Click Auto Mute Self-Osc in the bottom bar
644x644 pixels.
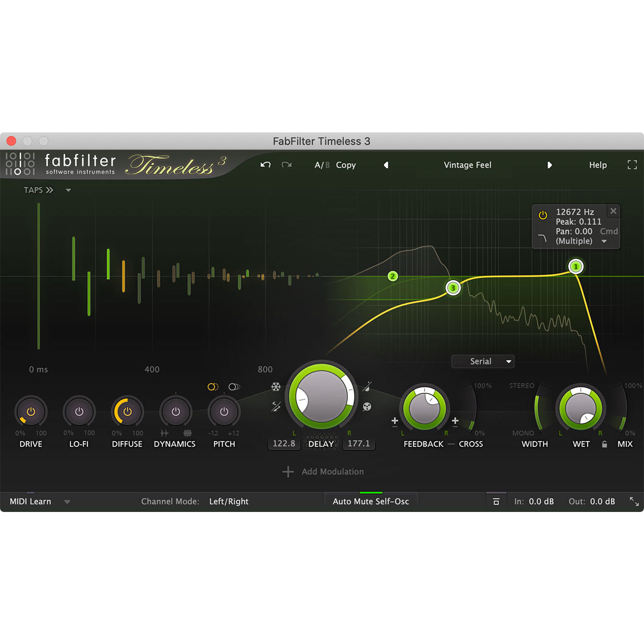[x=371, y=501]
